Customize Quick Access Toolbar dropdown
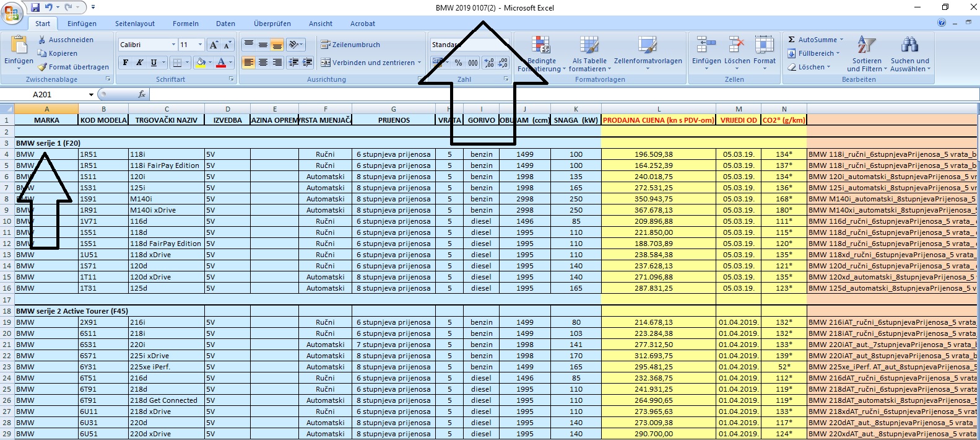This screenshot has height=440, width=980. 93,7
